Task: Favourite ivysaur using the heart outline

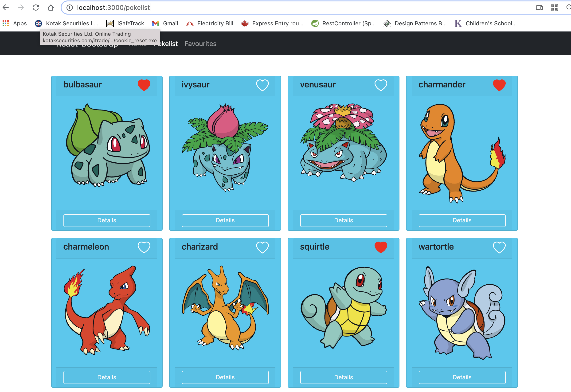Action: coord(262,85)
